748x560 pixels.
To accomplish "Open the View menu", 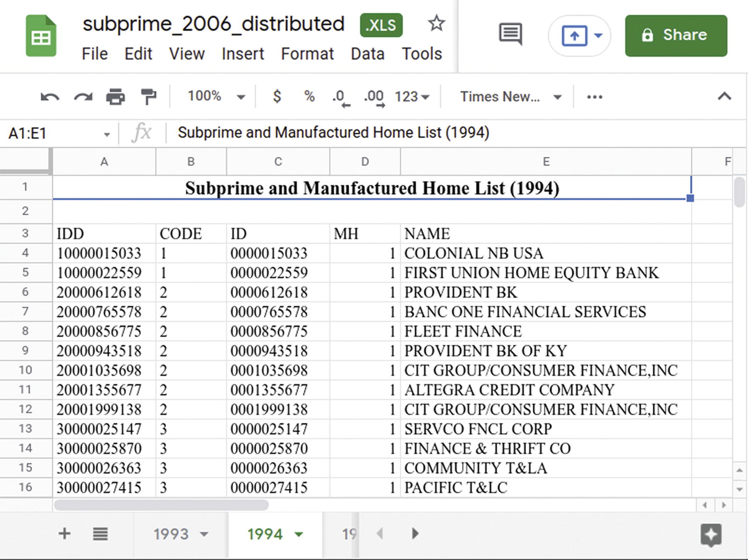I will 186,54.
